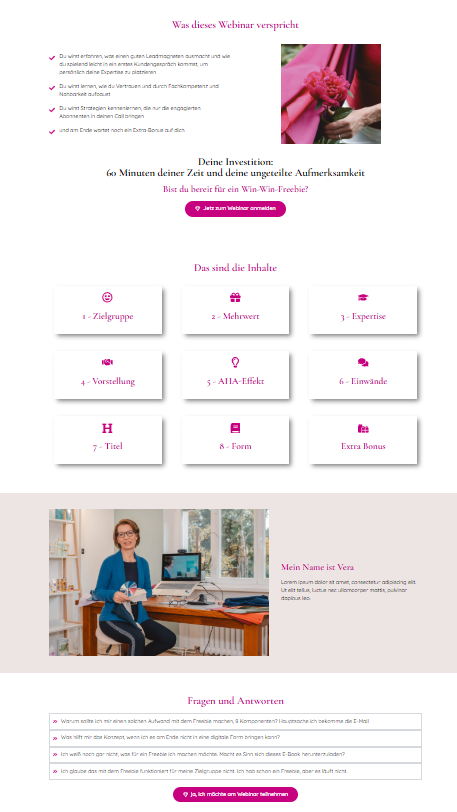Click the 'Mein Name ist Vera' heading
457x812 pixels.
tap(318, 567)
